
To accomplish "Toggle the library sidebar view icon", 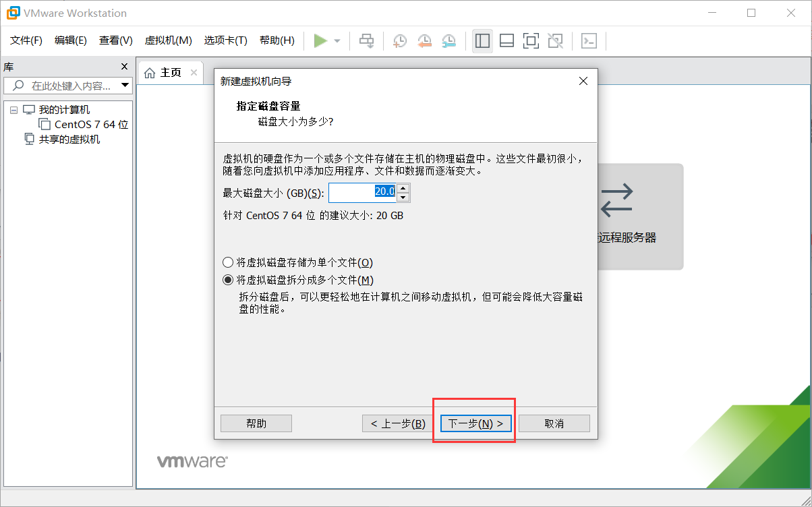I will point(482,41).
